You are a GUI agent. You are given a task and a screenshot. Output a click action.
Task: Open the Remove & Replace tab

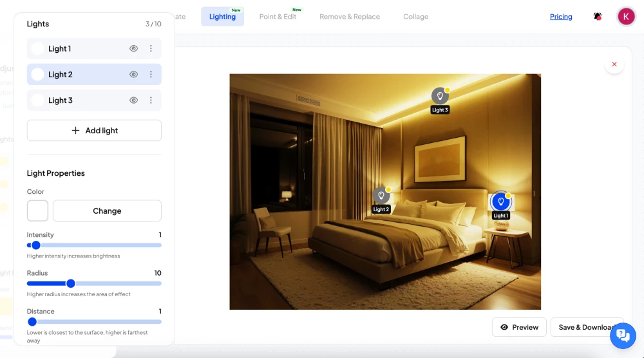pos(350,17)
